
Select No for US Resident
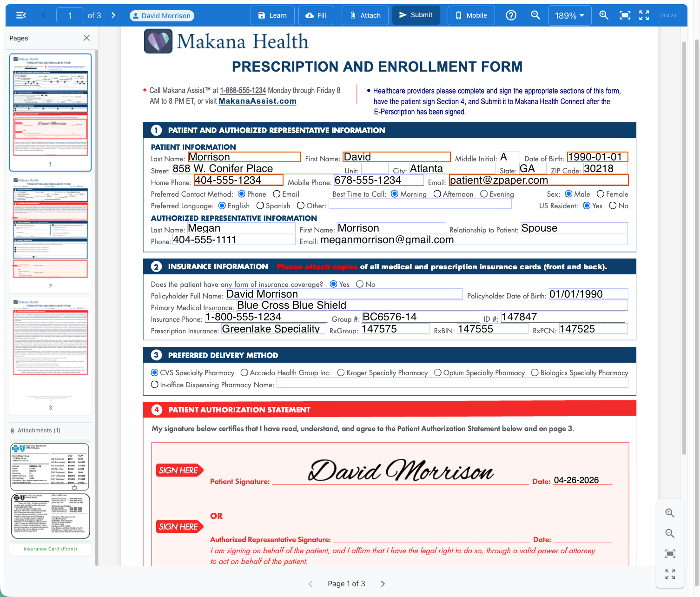point(613,206)
